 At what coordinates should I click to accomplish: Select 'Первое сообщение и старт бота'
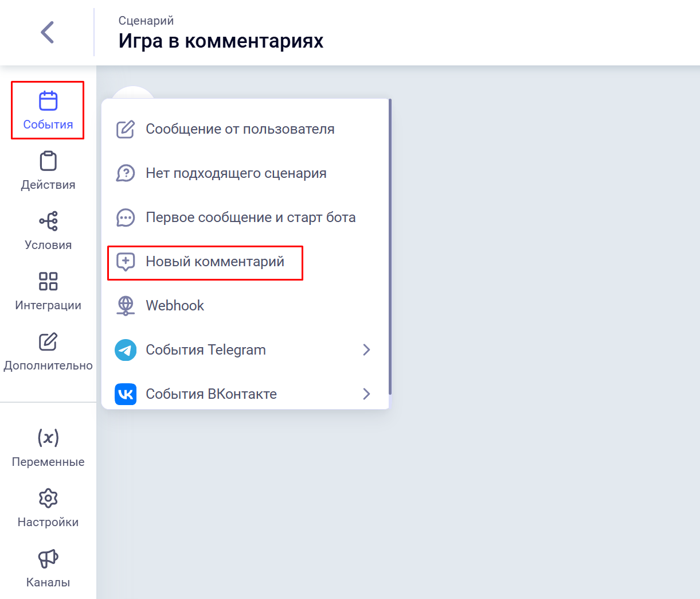(x=251, y=217)
